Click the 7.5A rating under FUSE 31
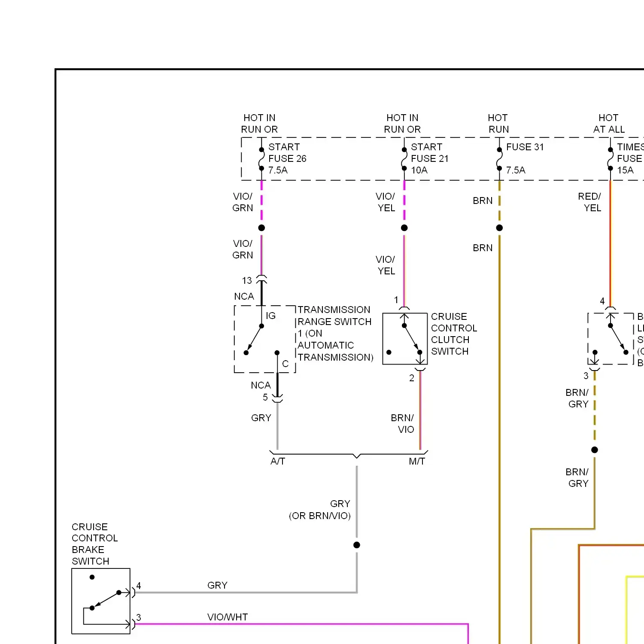Viewport: 644px width, 644px height. click(x=516, y=170)
